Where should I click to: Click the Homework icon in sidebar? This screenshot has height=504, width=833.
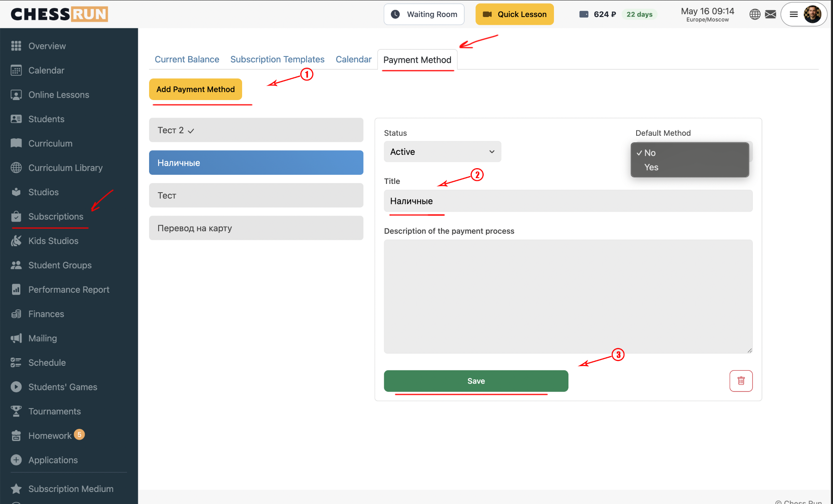point(16,435)
